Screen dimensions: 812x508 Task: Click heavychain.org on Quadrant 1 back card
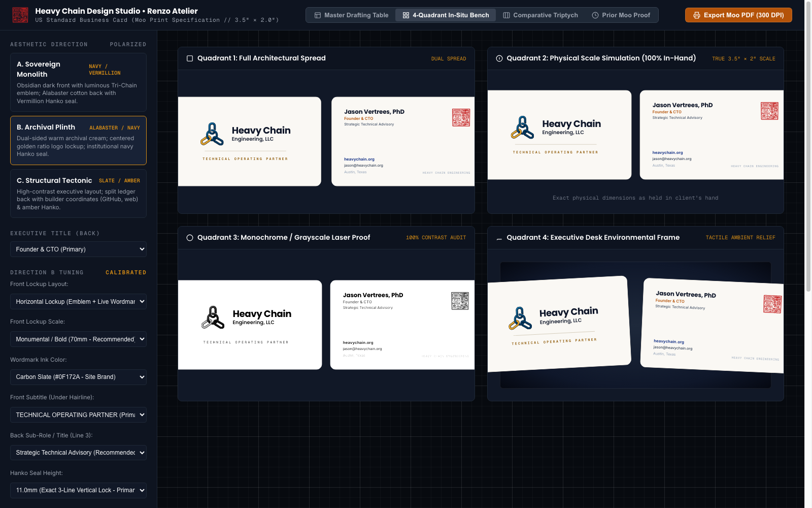(x=359, y=159)
